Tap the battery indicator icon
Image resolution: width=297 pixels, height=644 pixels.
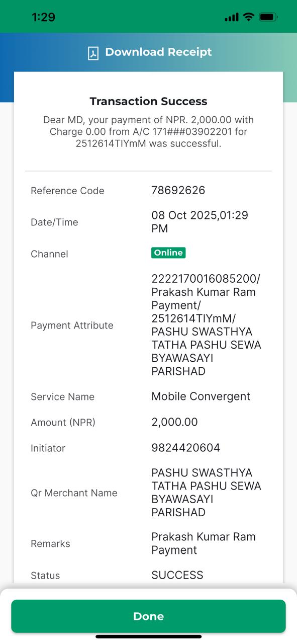pyautogui.click(x=268, y=17)
